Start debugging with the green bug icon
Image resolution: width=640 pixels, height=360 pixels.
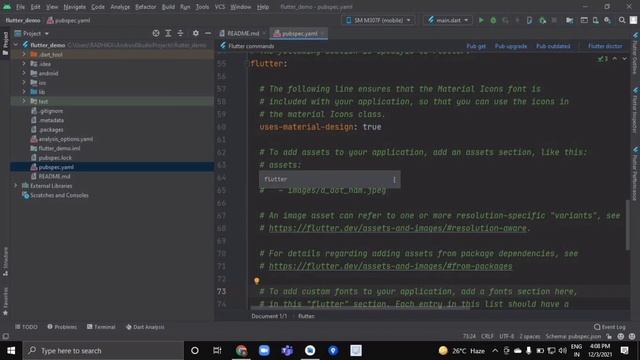point(493,20)
